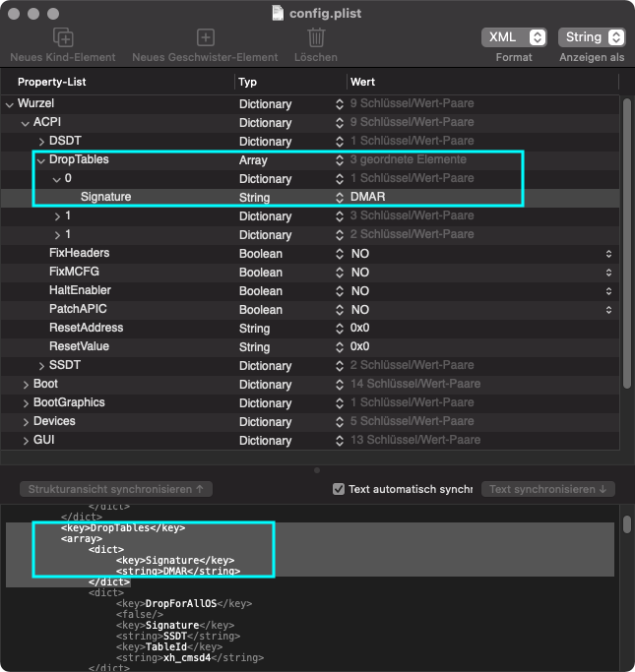This screenshot has height=672, width=635.
Task: Toggle 'Text automatisch synchronisieren' checkbox
Action: pos(339,489)
